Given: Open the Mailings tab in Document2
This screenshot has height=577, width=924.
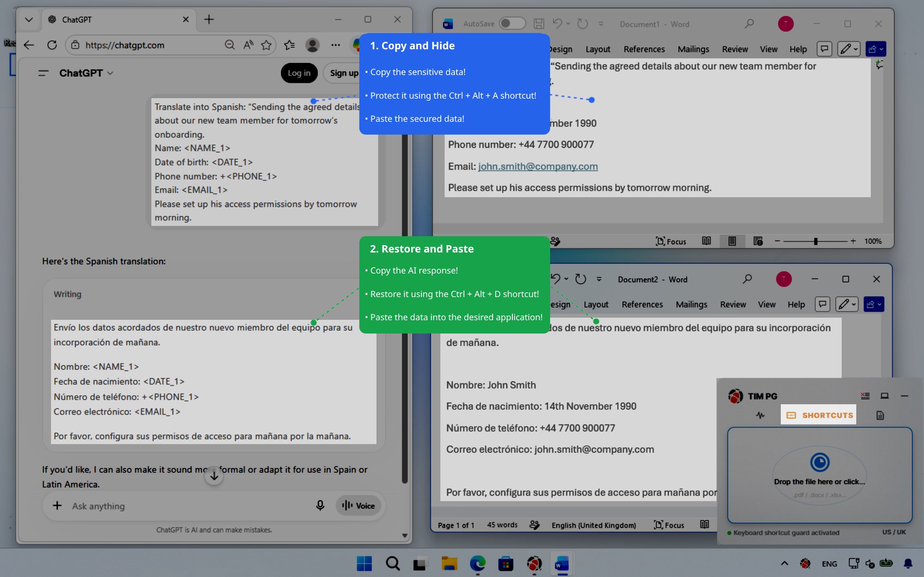Looking at the screenshot, I should 691,304.
